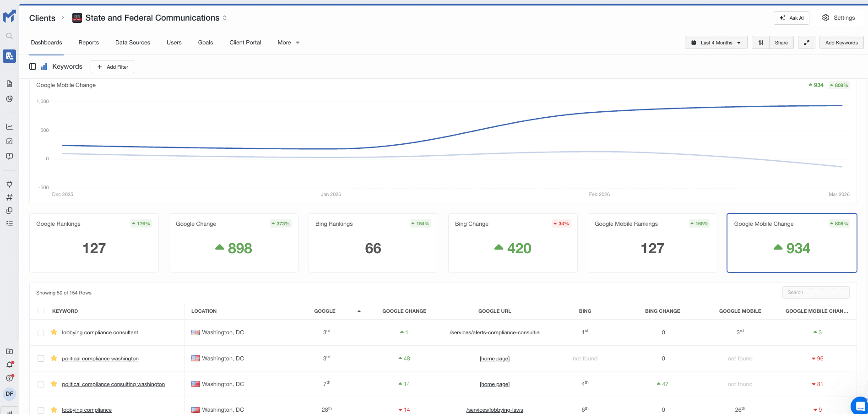Open the notifications bell icon
The image size is (868, 414).
coord(9,365)
